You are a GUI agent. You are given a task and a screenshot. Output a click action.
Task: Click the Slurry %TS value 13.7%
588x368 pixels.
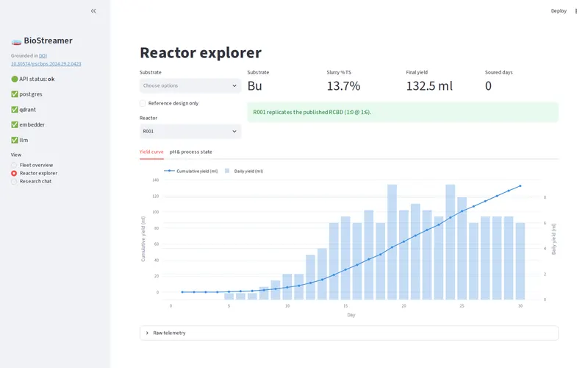coord(343,86)
